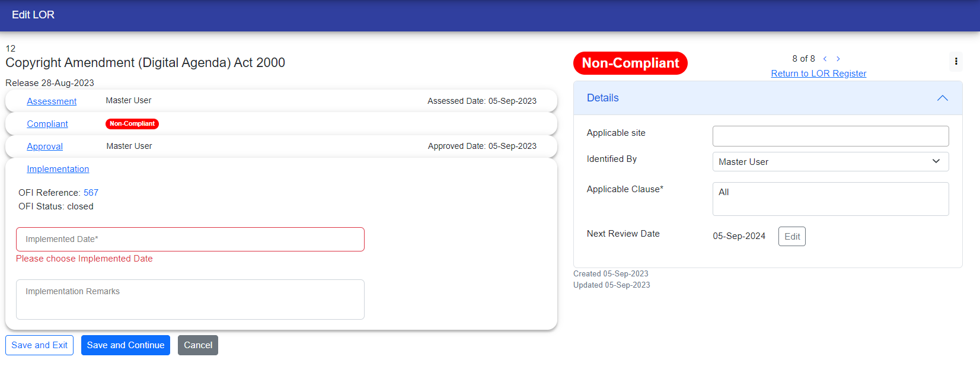
Task: Click the Return to LOR Register link
Action: pos(818,74)
